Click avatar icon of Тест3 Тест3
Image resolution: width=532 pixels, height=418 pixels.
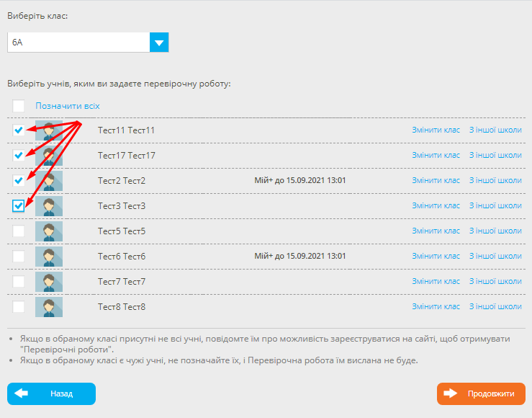(49, 206)
